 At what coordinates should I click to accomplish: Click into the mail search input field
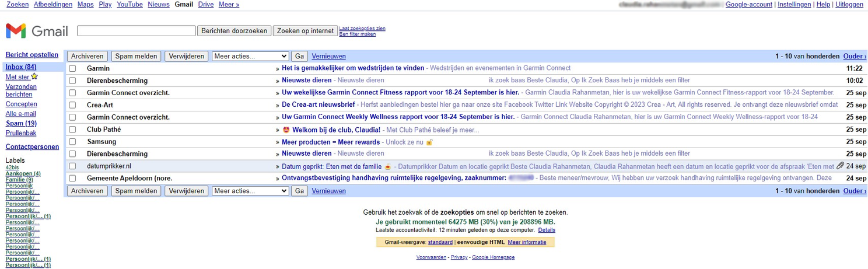click(136, 31)
